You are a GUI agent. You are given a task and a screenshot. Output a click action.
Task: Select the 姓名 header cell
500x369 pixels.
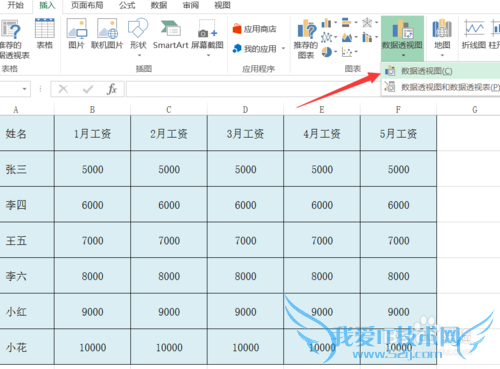pos(27,134)
